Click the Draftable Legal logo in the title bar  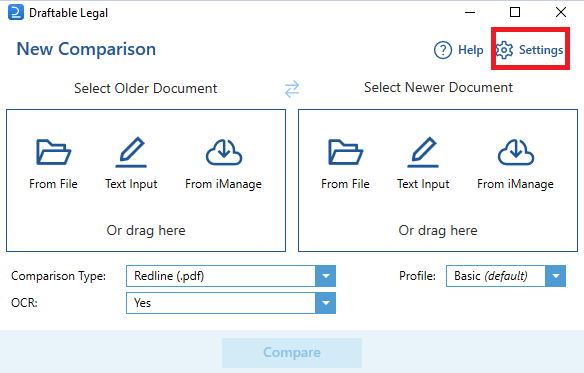16,12
